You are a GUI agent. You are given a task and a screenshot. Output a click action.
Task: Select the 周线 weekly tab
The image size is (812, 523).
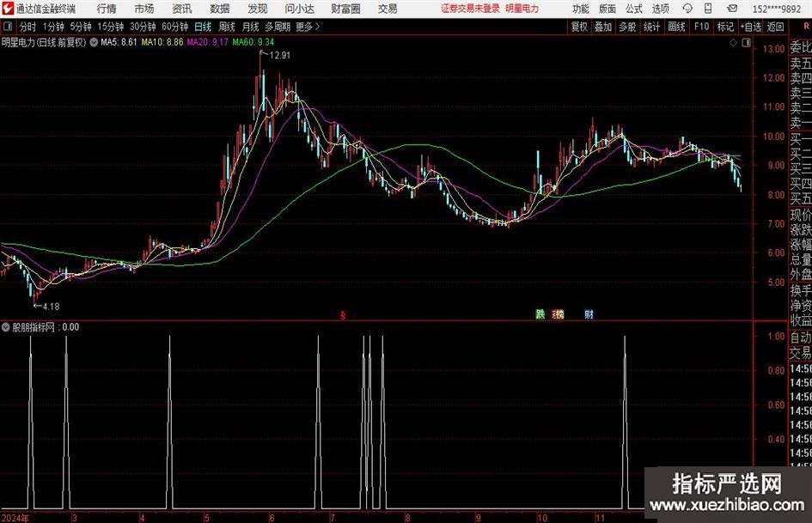(x=227, y=27)
